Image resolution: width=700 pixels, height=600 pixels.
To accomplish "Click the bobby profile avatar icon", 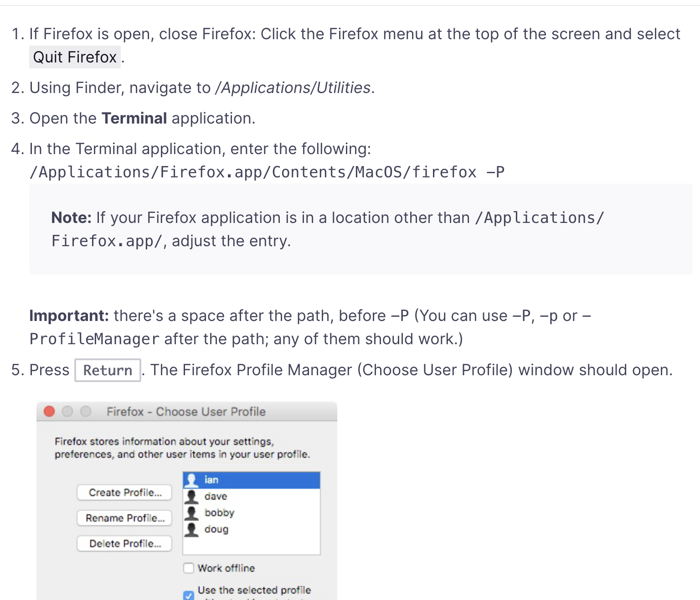I will 192,513.
